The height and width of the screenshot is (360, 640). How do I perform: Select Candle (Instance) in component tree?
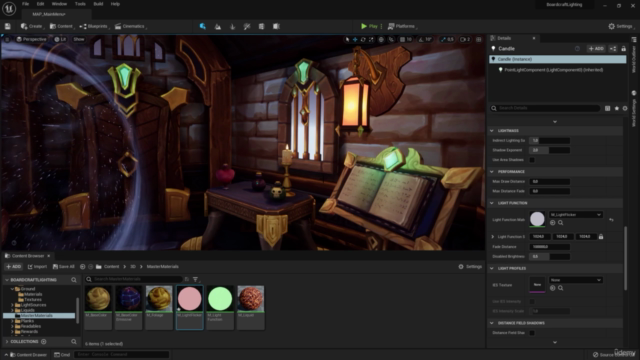(558, 59)
